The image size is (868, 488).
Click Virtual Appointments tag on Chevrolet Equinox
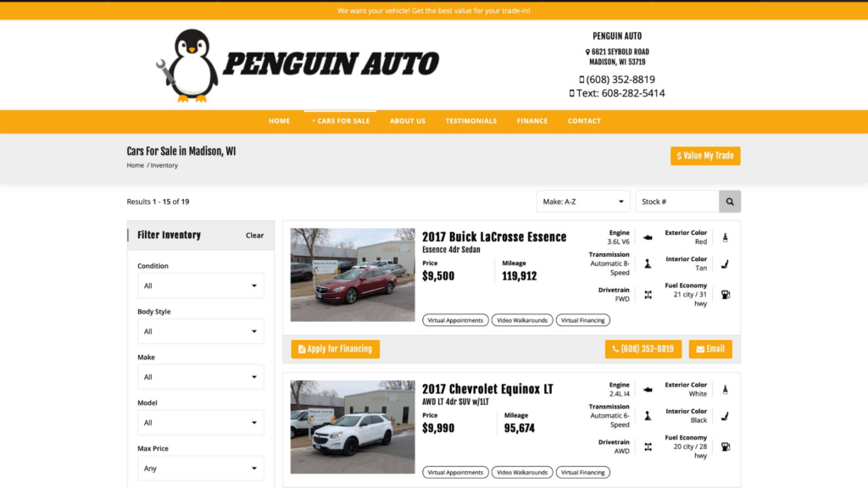(x=455, y=473)
